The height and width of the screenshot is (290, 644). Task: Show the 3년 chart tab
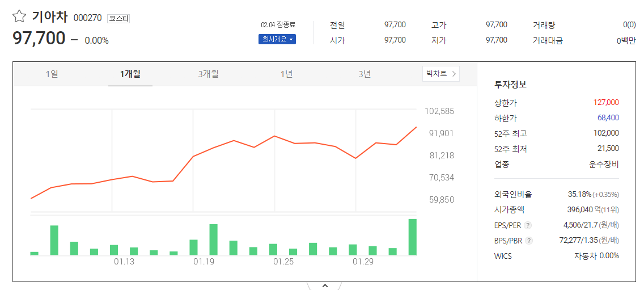click(365, 74)
